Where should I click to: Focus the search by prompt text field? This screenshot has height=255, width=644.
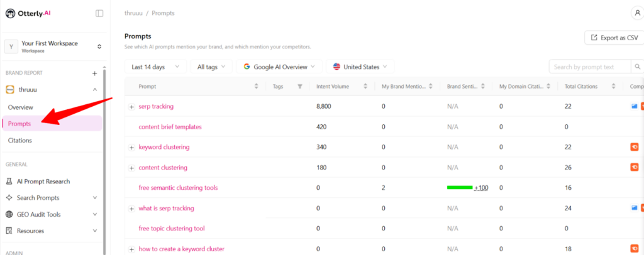589,67
